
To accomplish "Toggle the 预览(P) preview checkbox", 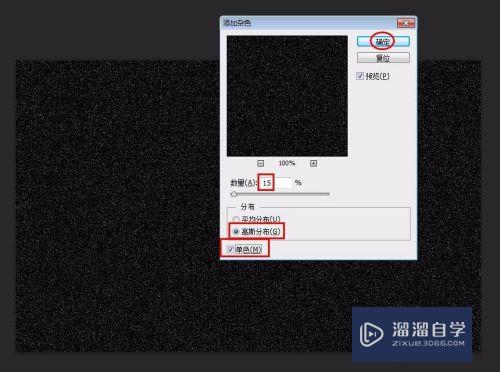I will [360, 76].
